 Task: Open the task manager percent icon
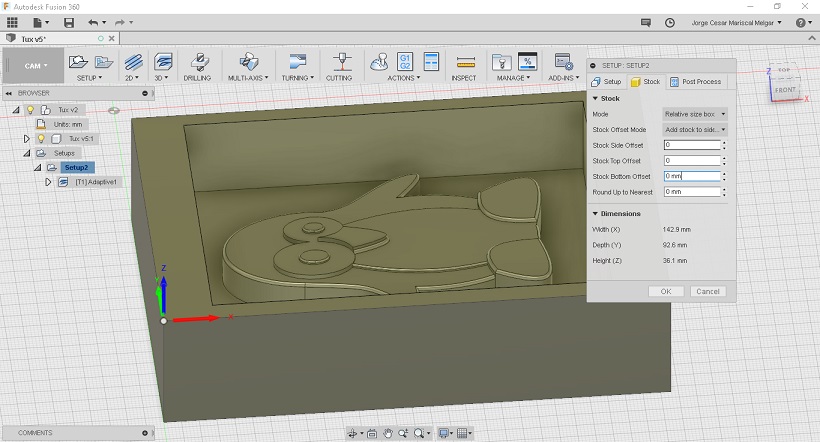(x=527, y=61)
